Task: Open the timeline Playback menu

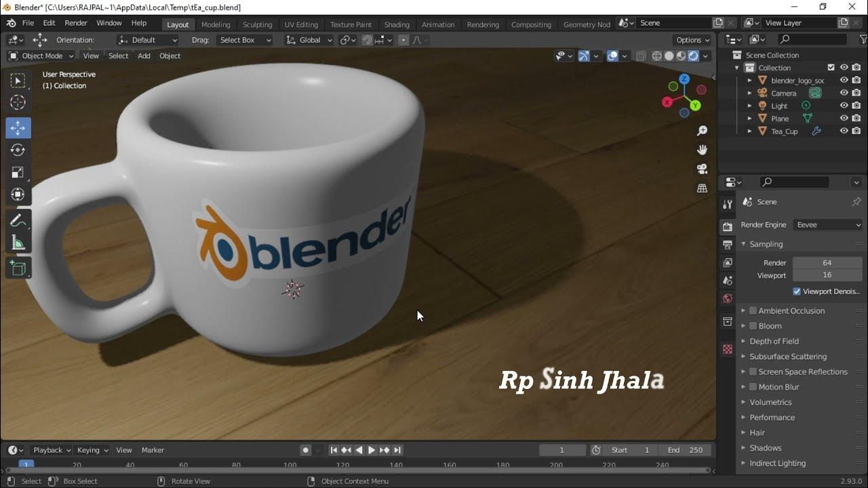Action: [x=52, y=450]
